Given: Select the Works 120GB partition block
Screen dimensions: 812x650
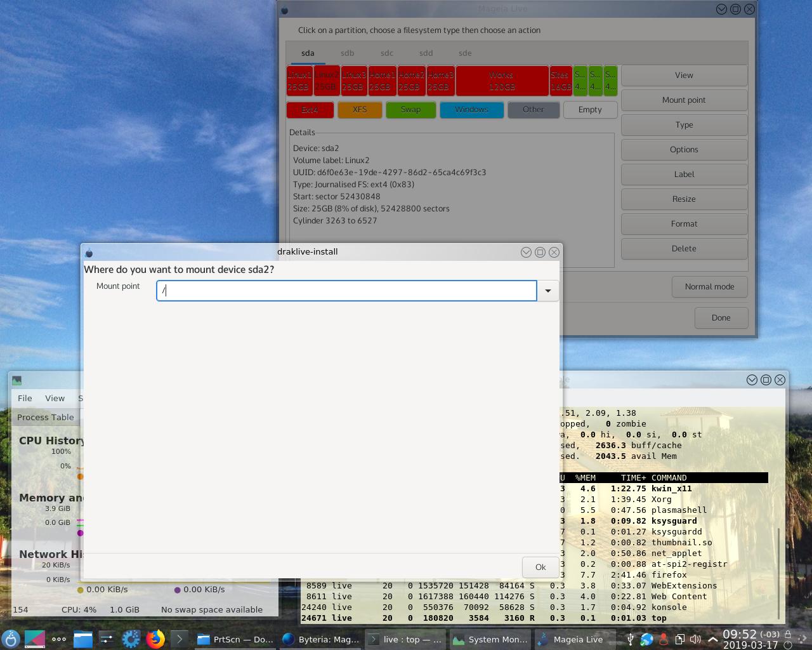Looking at the screenshot, I should click(502, 81).
